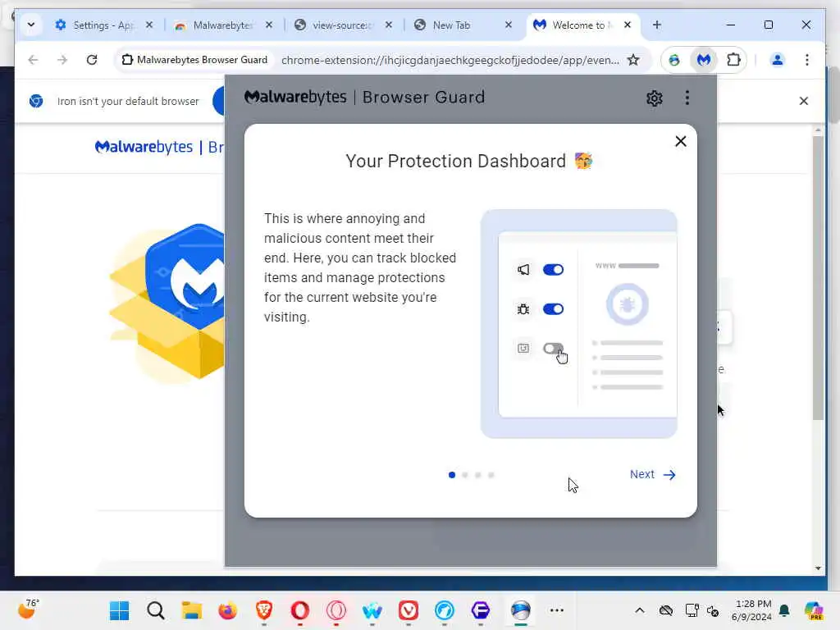
Task: Click the Malwarebytes Browser Guard site chip
Action: tap(195, 60)
